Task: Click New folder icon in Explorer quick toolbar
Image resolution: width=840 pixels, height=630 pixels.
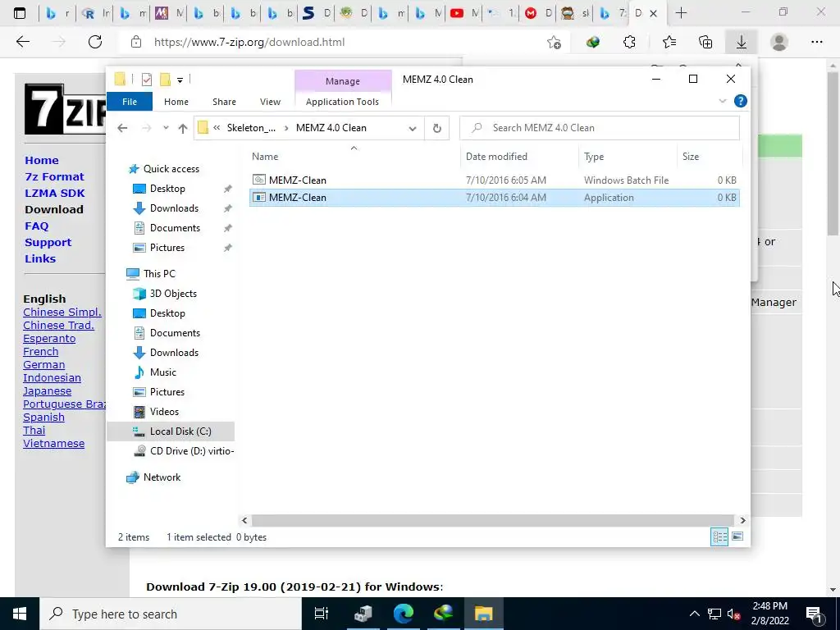Action: pyautogui.click(x=165, y=80)
